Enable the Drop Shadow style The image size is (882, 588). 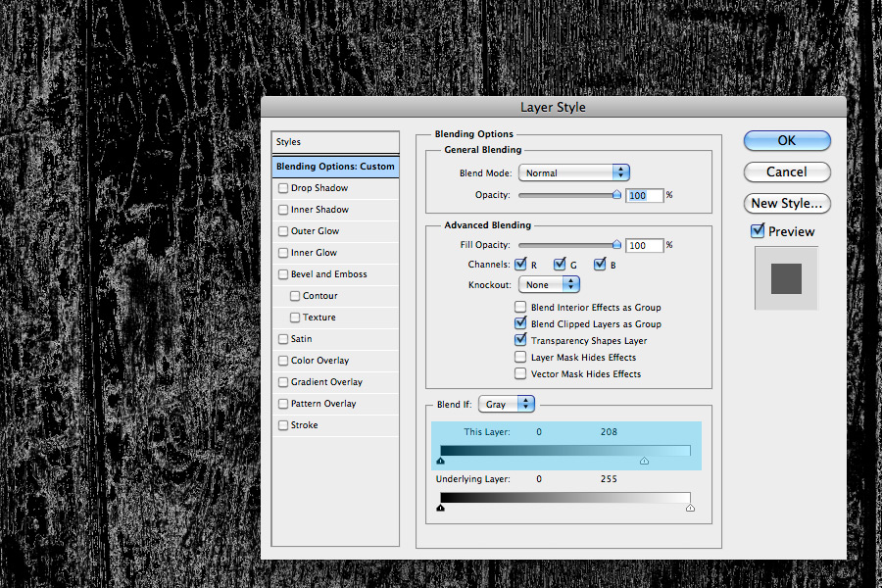tap(283, 187)
